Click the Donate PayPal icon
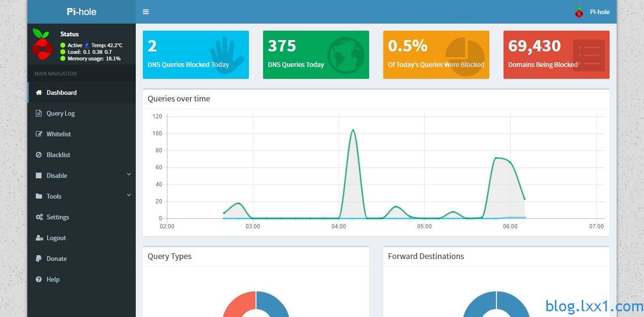 pos(38,259)
